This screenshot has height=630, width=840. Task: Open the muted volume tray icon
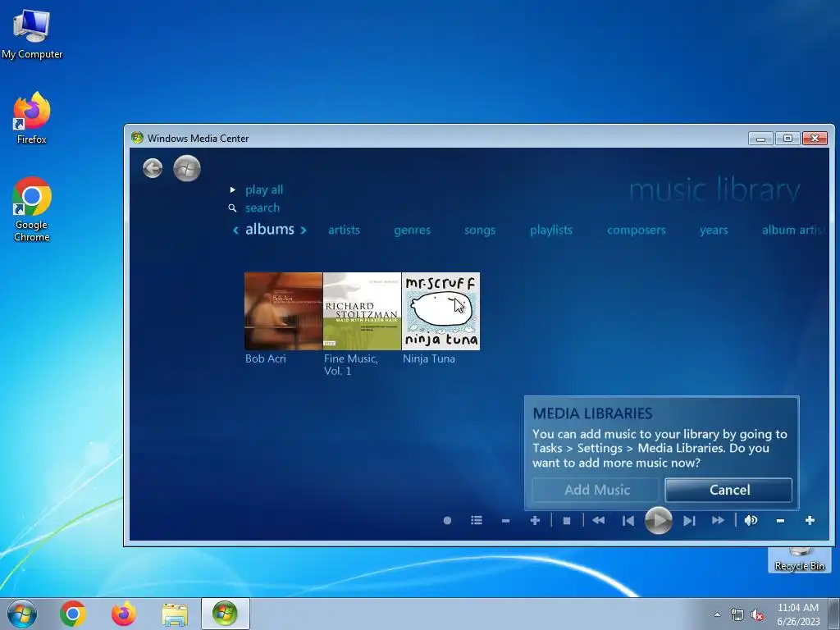click(757, 614)
